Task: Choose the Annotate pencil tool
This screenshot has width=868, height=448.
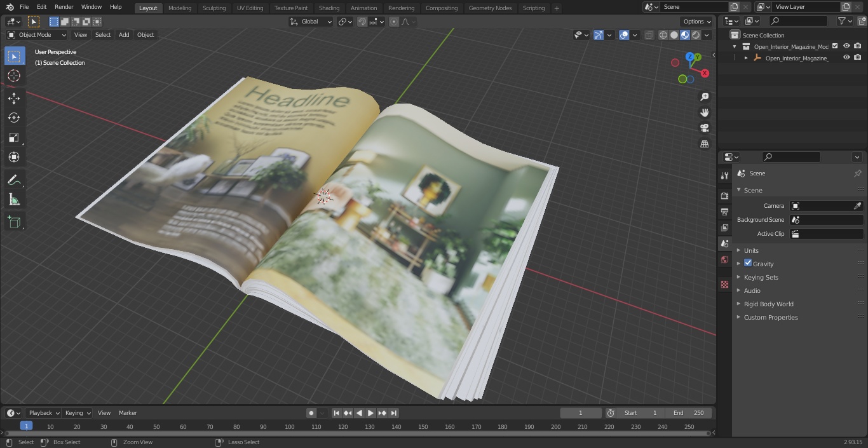Action: [x=14, y=180]
